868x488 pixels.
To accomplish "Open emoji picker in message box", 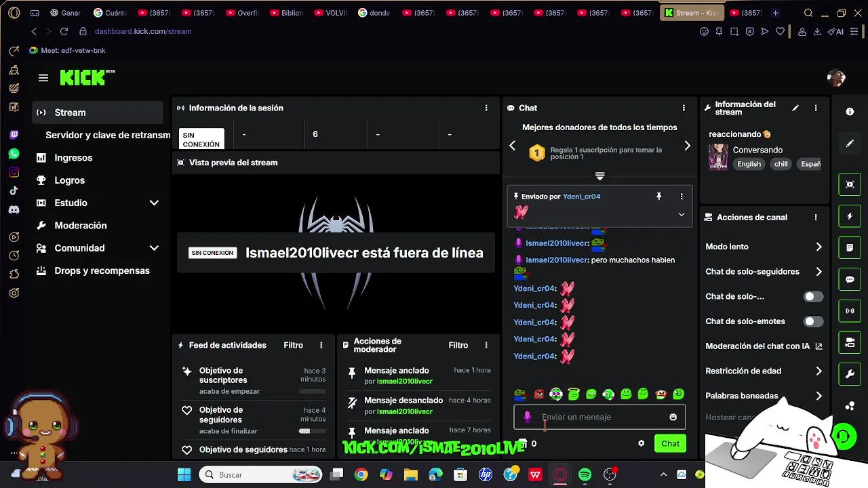I will coord(673,417).
